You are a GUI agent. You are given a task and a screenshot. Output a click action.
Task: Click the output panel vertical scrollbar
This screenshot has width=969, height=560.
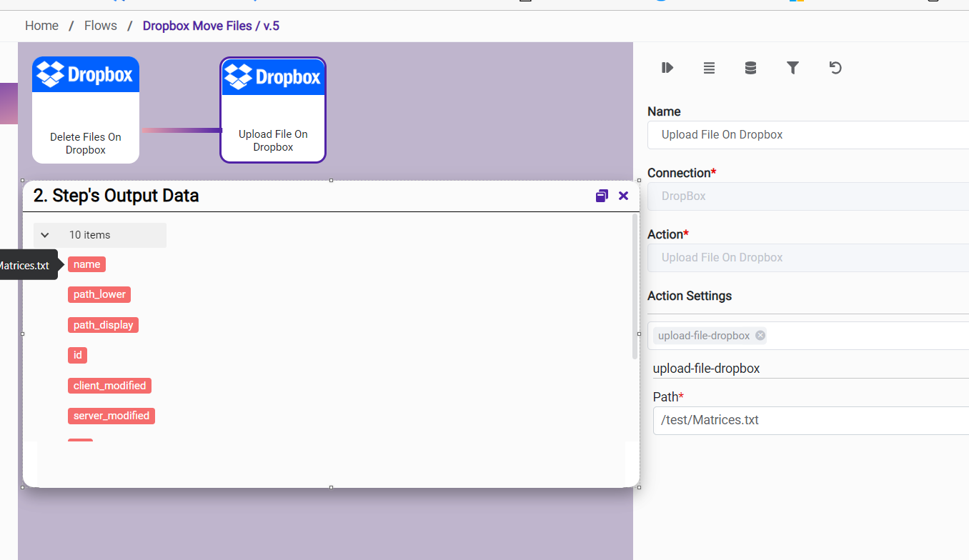pos(635,286)
